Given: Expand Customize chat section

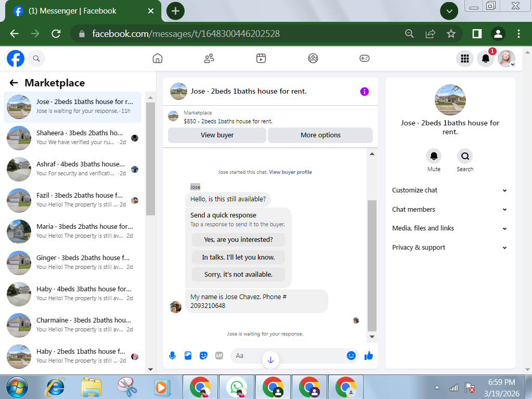Looking at the screenshot, I should (450, 190).
